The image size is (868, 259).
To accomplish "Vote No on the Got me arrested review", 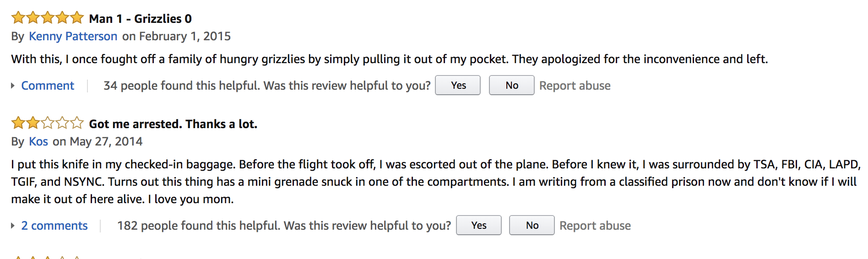I will tap(532, 225).
